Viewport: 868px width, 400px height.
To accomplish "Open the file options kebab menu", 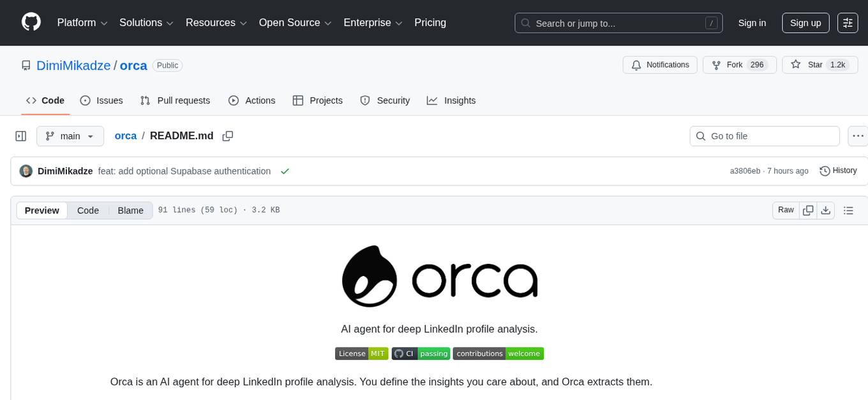I will 858,135.
